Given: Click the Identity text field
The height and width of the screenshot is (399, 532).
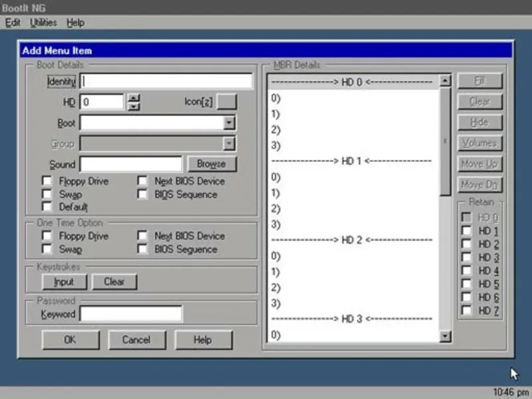Looking at the screenshot, I should (x=166, y=81).
